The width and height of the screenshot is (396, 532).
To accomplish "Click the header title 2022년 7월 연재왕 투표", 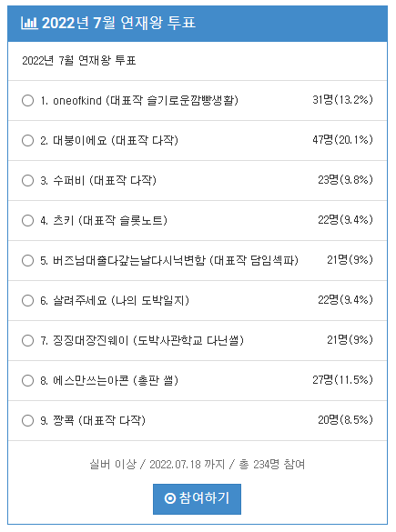I will pyautogui.click(x=118, y=23).
